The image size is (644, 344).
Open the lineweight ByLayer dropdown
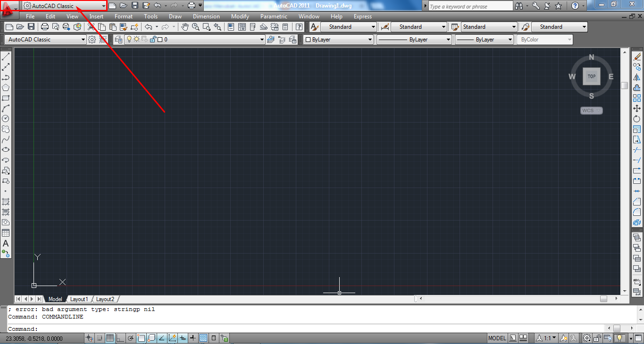(484, 40)
